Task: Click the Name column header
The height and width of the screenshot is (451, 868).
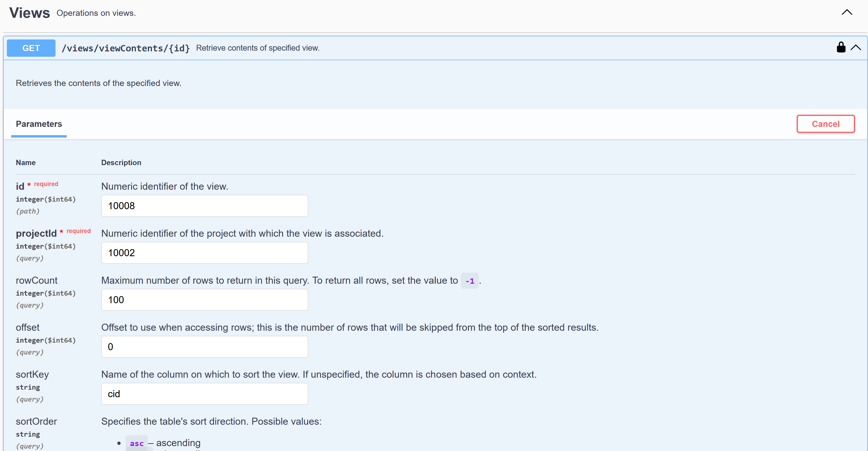Action: [26, 162]
